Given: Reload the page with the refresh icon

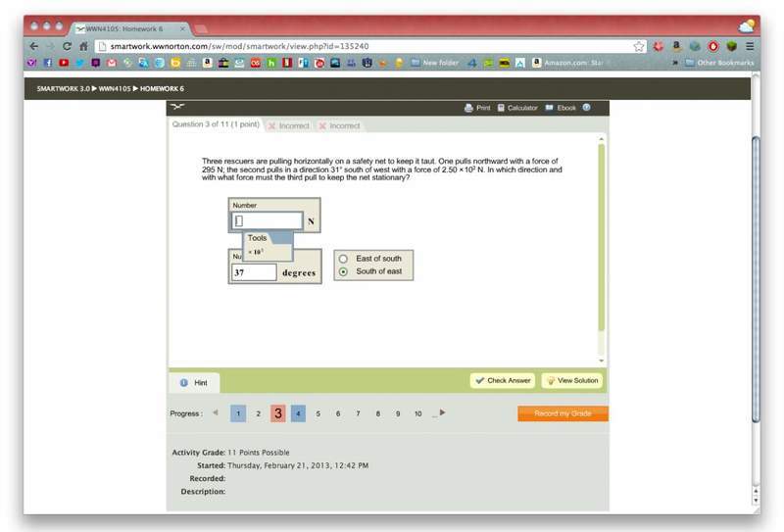Looking at the screenshot, I should coord(67,46).
